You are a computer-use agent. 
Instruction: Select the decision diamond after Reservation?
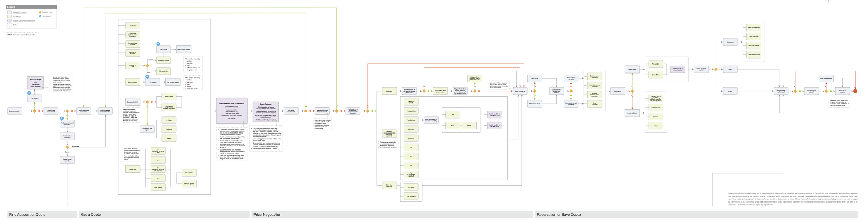pyautogui.click(x=632, y=91)
